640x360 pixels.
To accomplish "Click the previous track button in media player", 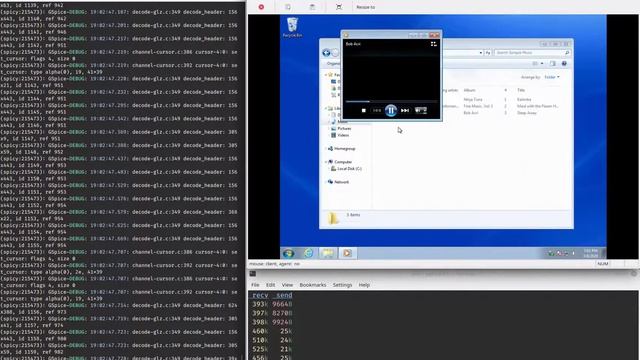I will (376, 111).
